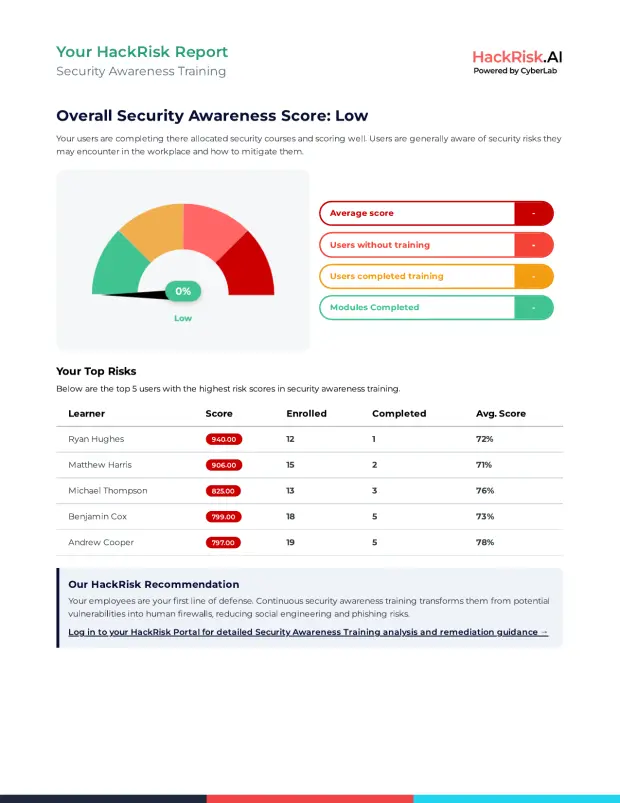
Task: Select the Users completed training pill
Action: point(436,277)
